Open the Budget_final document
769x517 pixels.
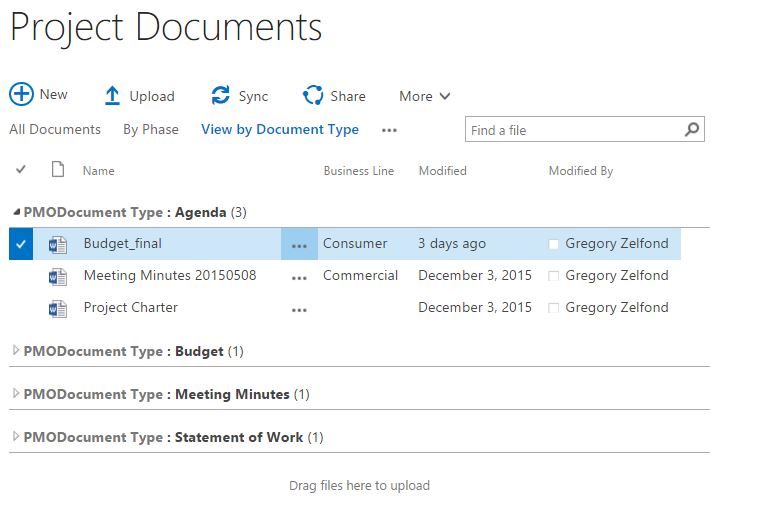123,243
